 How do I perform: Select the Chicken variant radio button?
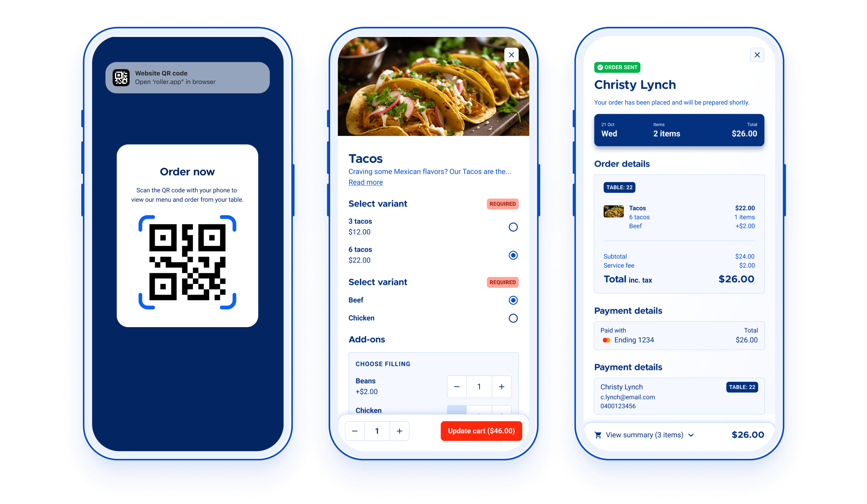click(x=513, y=318)
